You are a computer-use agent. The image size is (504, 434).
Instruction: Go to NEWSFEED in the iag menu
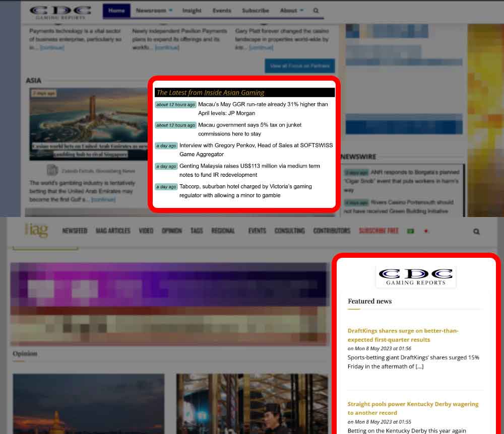click(x=75, y=231)
